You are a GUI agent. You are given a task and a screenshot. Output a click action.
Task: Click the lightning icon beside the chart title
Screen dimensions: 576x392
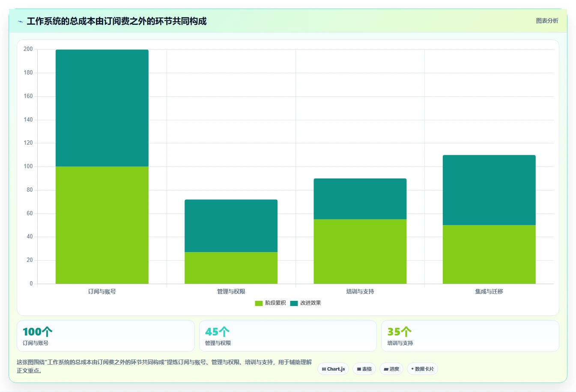20,21
